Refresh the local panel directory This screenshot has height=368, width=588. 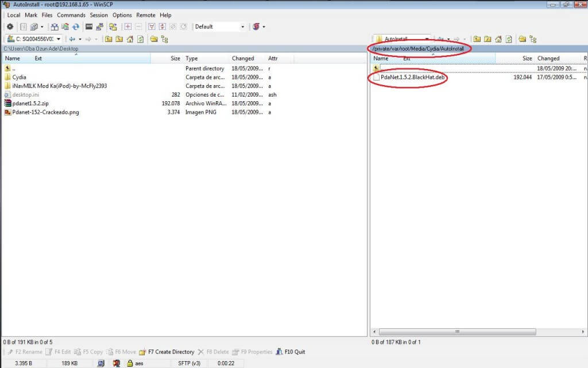click(140, 39)
